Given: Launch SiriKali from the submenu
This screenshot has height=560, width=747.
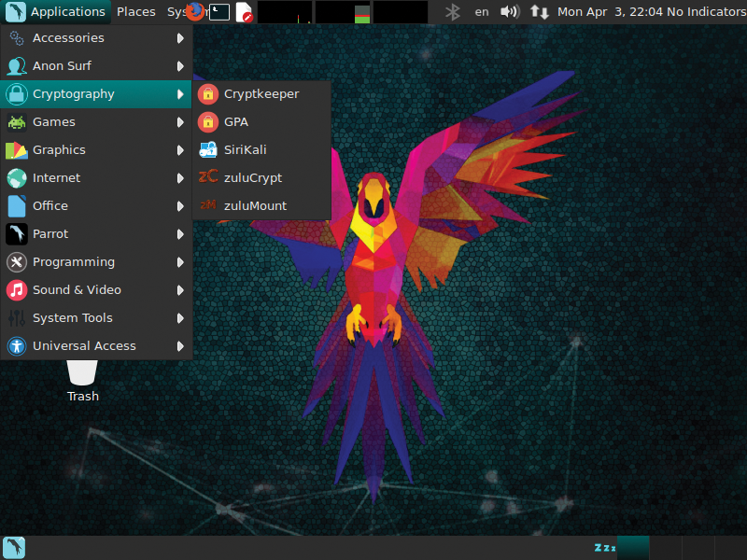Looking at the screenshot, I should point(245,149).
